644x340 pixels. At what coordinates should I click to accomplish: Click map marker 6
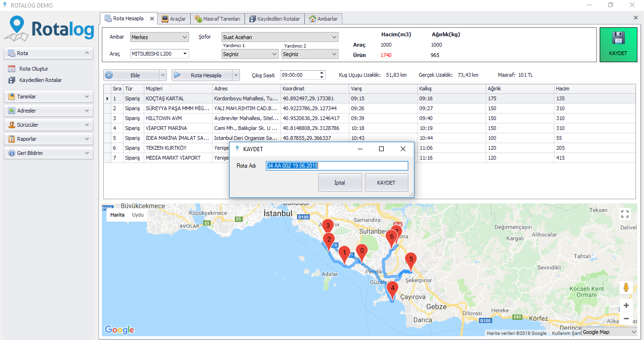391,239
